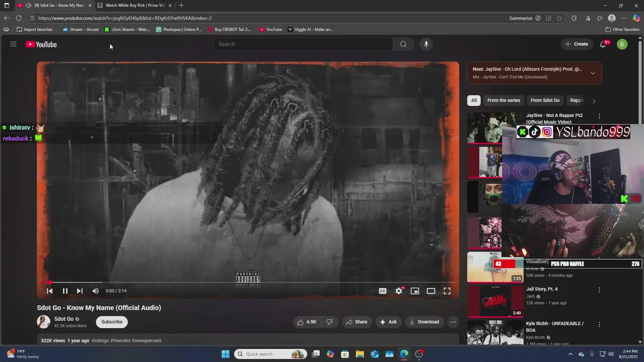Image resolution: width=644 pixels, height=362 pixels.
Task: Select the All filter chip
Action: pyautogui.click(x=474, y=101)
